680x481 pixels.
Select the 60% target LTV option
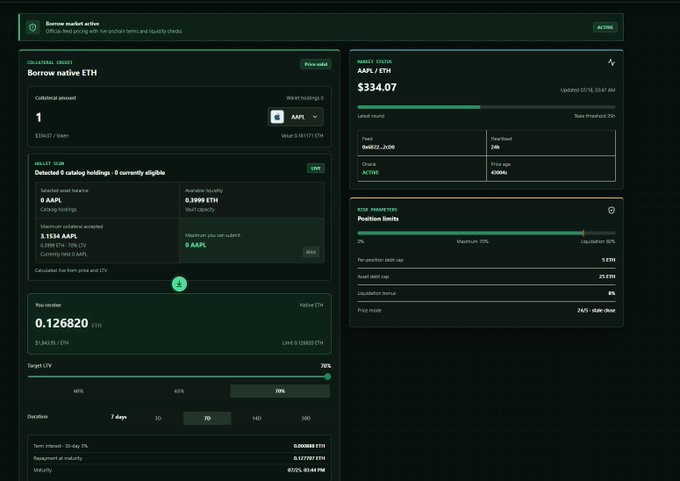point(78,391)
